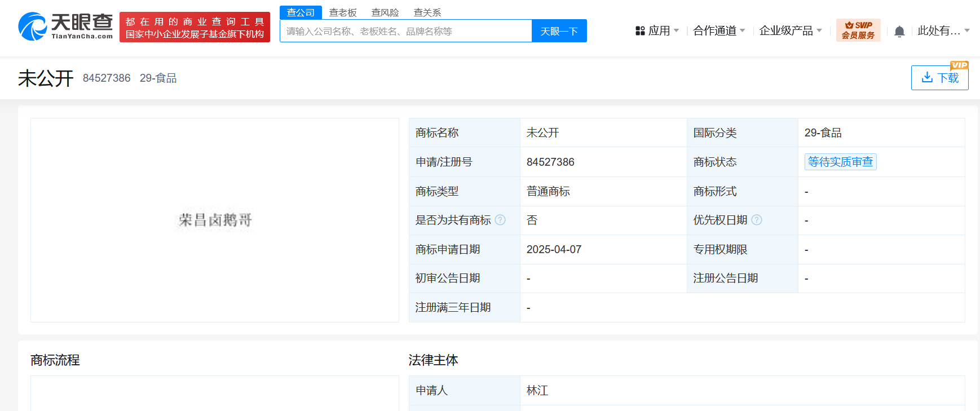Open the 企业级产品 dropdown
This screenshot has width=980, height=411.
point(790,31)
